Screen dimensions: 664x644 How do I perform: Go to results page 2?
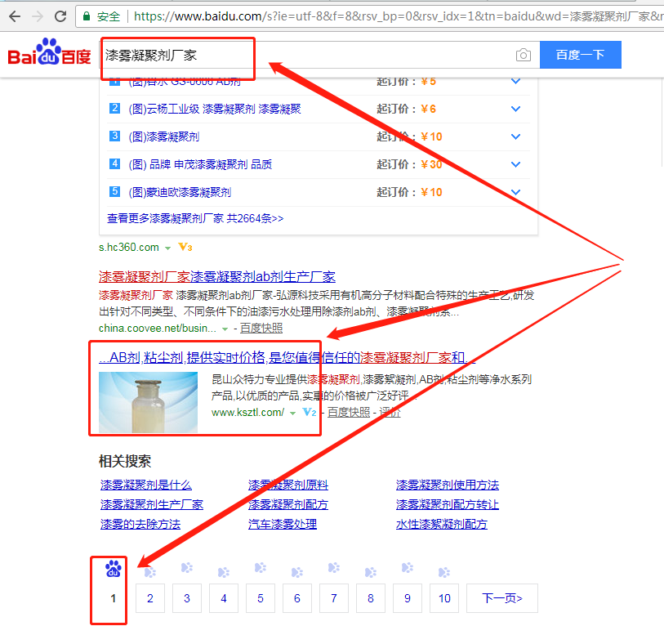149,598
